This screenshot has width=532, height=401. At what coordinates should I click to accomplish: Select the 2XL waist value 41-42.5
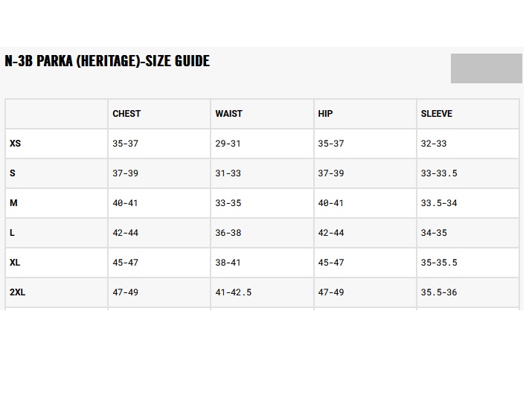(233, 292)
